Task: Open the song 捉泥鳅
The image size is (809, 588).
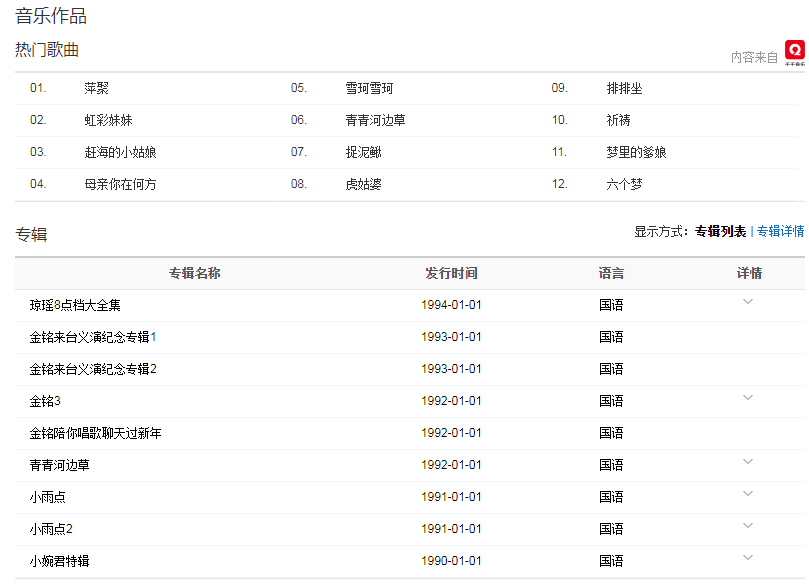Action: point(363,152)
